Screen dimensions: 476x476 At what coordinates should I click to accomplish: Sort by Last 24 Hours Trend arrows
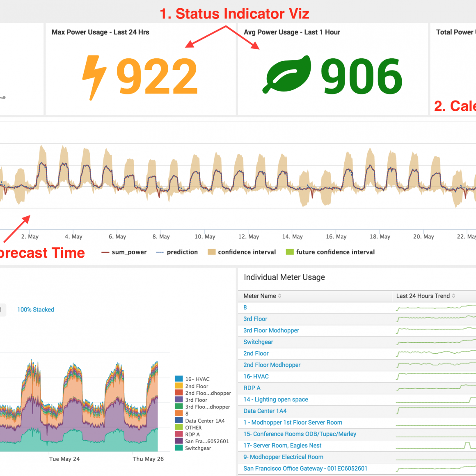pyautogui.click(x=453, y=296)
